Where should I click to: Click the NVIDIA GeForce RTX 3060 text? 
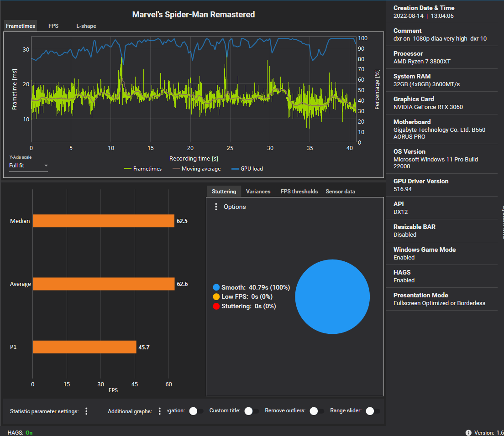[428, 107]
